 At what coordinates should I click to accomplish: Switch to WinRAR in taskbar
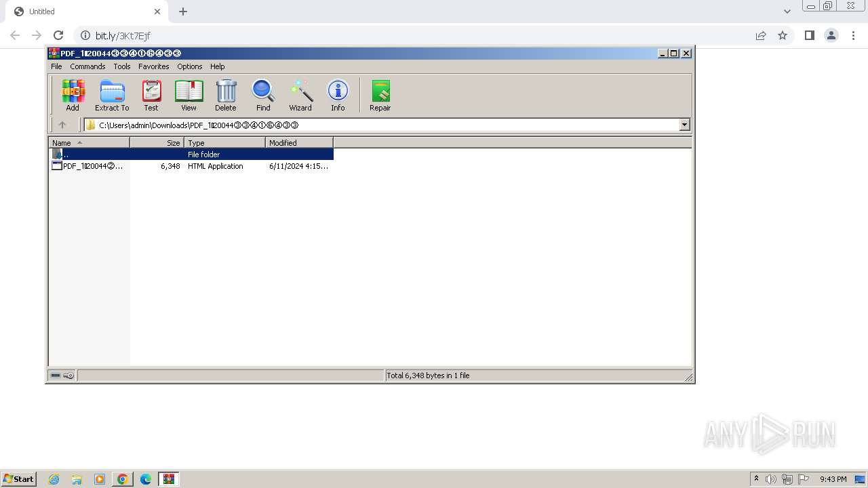pos(169,479)
